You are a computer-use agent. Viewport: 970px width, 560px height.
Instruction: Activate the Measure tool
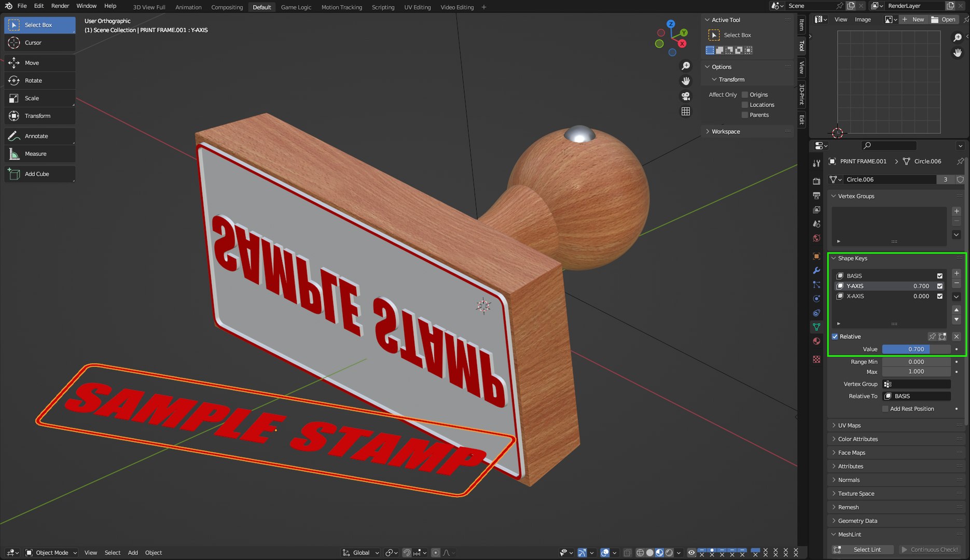[x=40, y=153]
